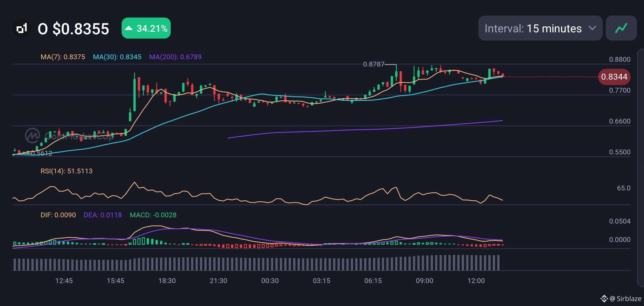Click the 03:15 time axis label
This screenshot has width=644, height=306.
click(322, 281)
